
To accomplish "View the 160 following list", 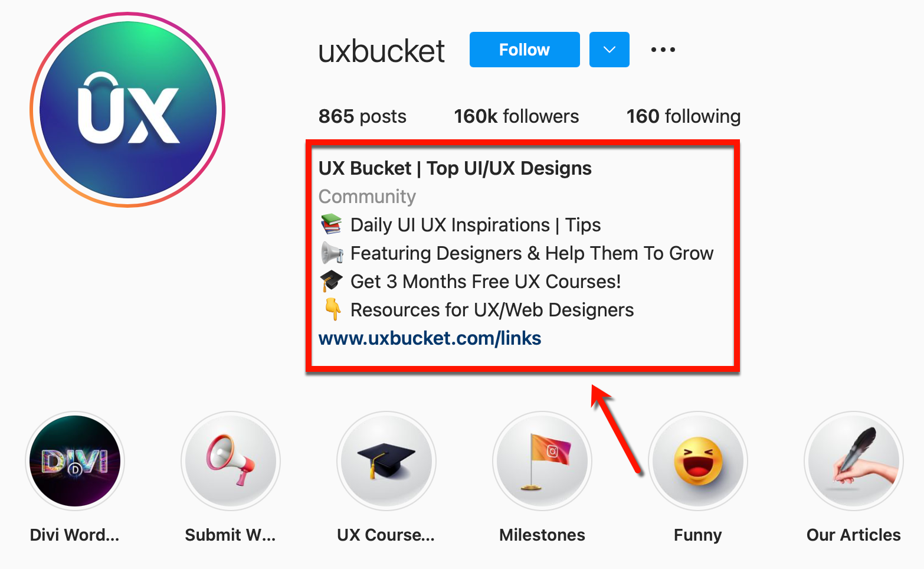I will coord(683,116).
